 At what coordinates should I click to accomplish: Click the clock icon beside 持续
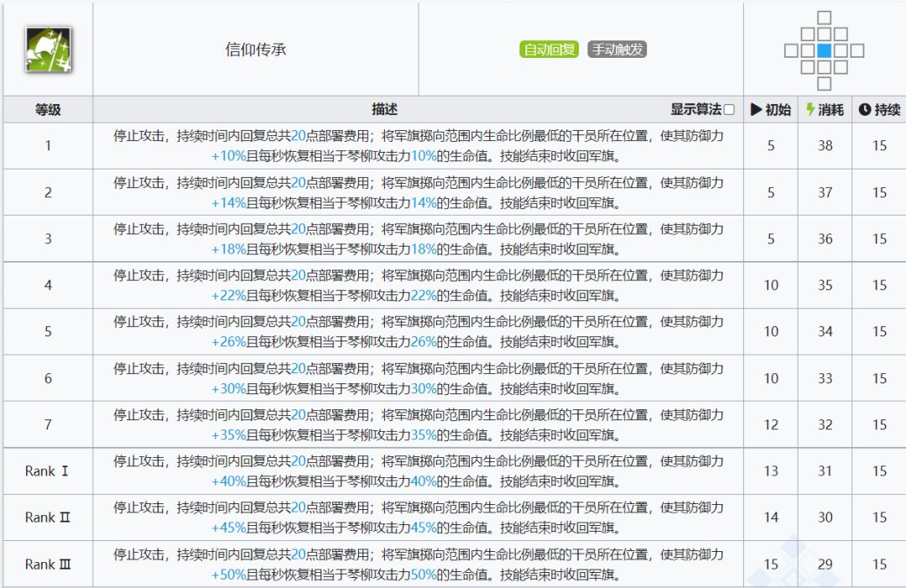tap(864, 110)
